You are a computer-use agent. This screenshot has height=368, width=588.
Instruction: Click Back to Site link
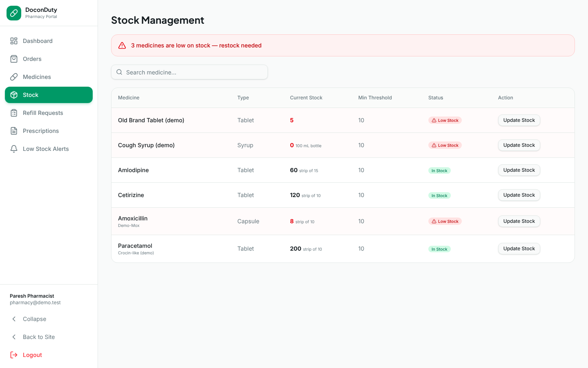tap(49, 337)
